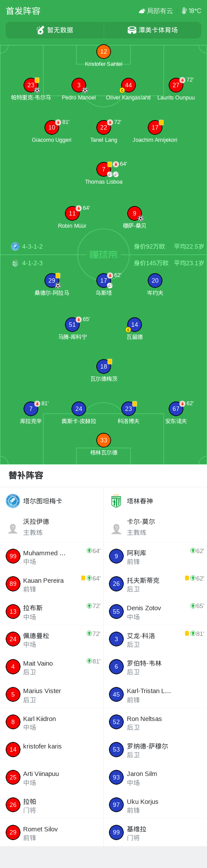207x868 pixels.
Task: Open substitute Denis Zotov entry
Action: click(156, 612)
